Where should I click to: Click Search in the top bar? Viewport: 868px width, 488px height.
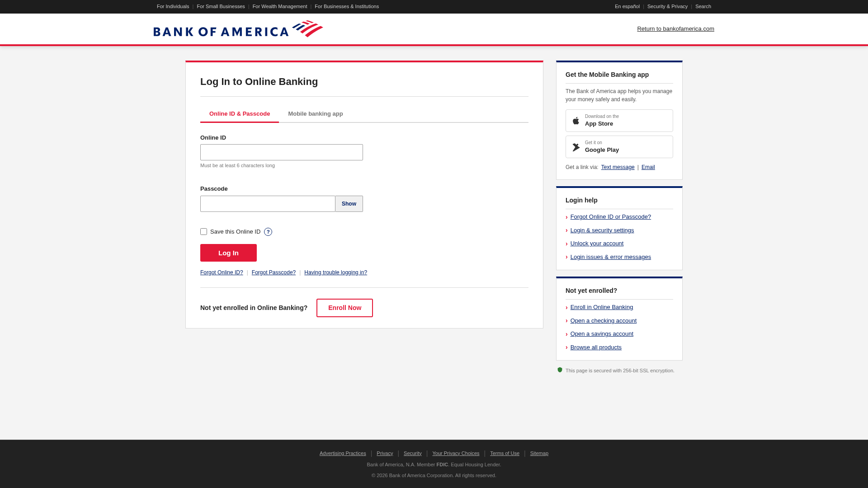coord(703,7)
